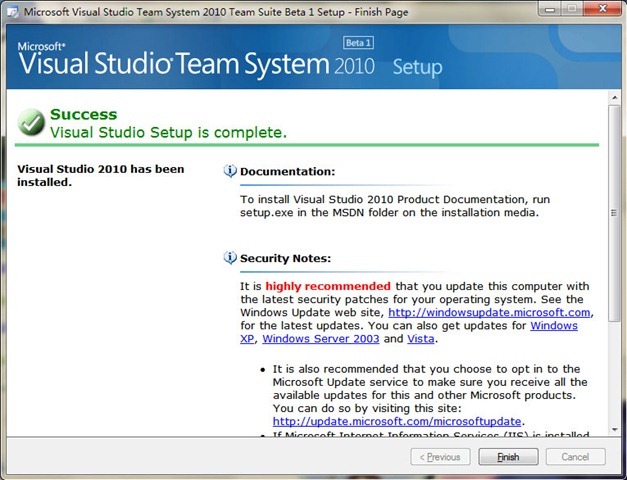The image size is (627, 480).
Task: Open the windowsupdate.microsoft.com link
Action: pyautogui.click(x=489, y=312)
